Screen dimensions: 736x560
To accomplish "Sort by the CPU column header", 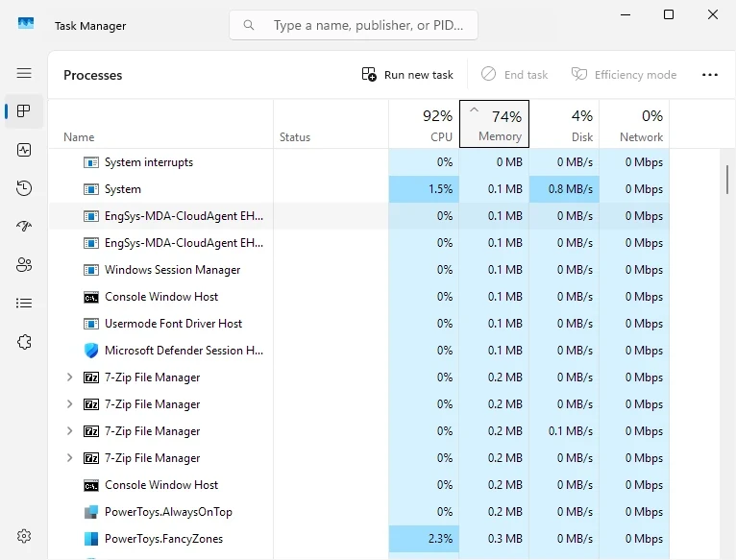I will (424, 125).
